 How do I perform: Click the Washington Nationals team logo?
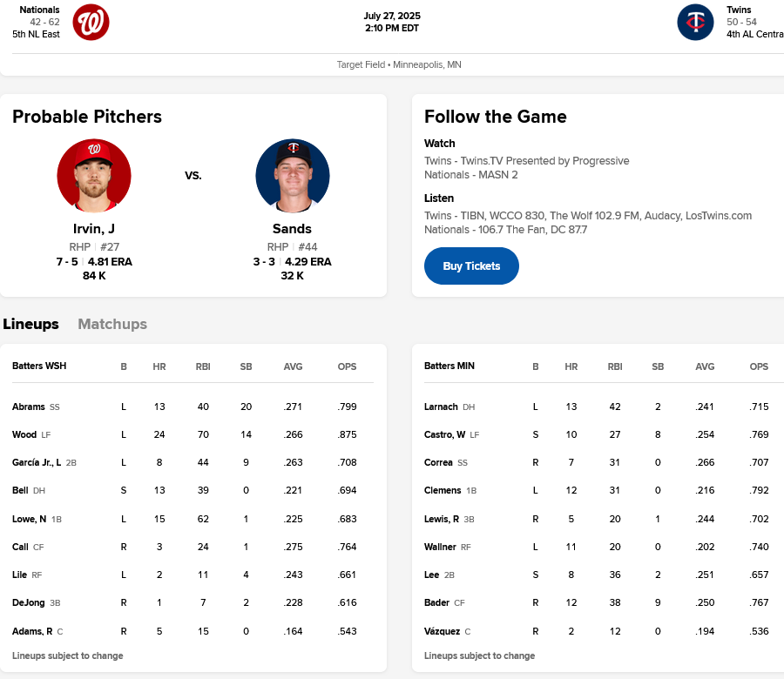click(91, 23)
